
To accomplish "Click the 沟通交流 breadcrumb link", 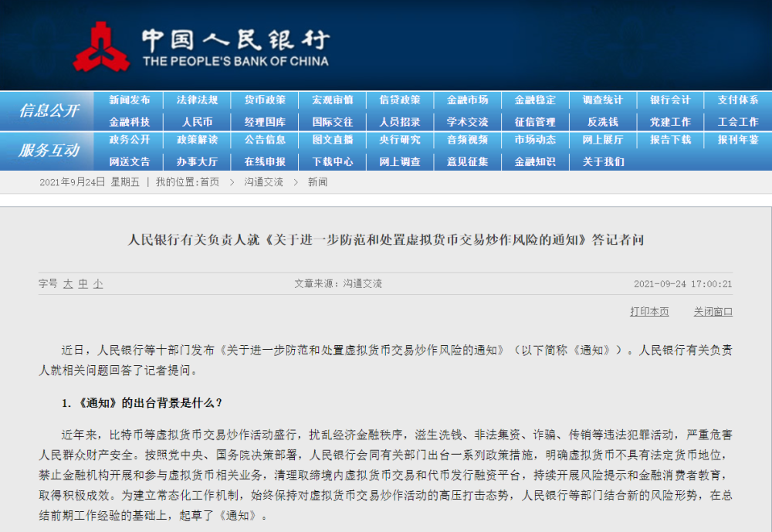I will click(263, 182).
